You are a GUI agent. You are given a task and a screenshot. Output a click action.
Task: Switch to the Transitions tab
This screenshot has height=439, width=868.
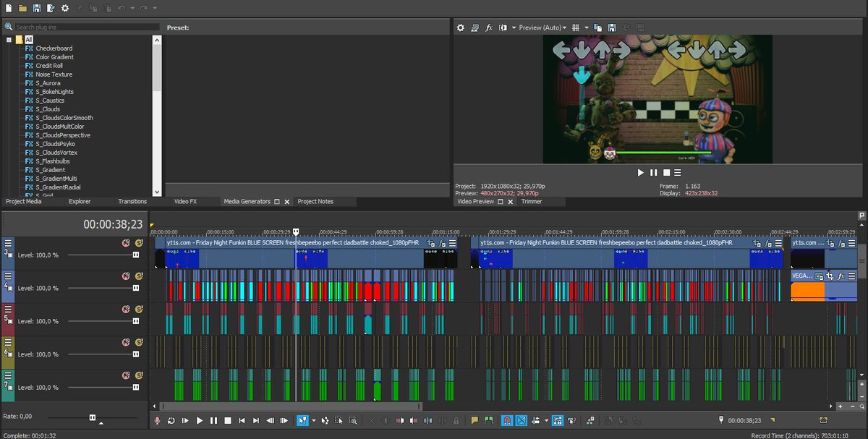coord(132,201)
